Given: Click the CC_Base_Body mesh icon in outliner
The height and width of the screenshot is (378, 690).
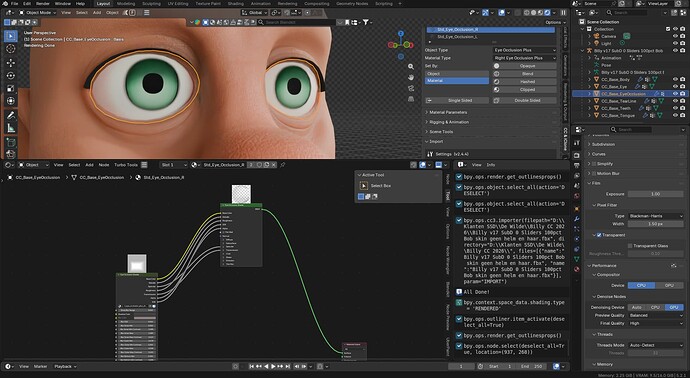Looking at the screenshot, I should tap(597, 80).
